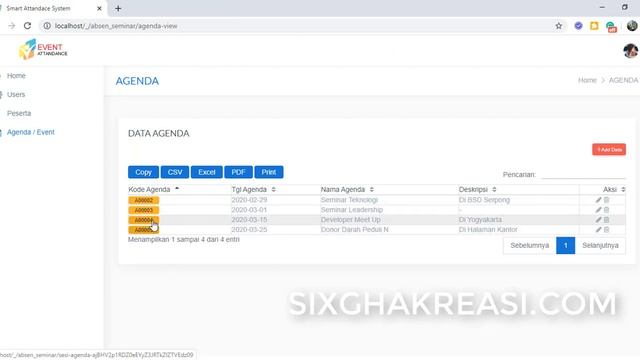640x360 pixels.
Task: Open the green extension with the red badge
Action: [611, 27]
